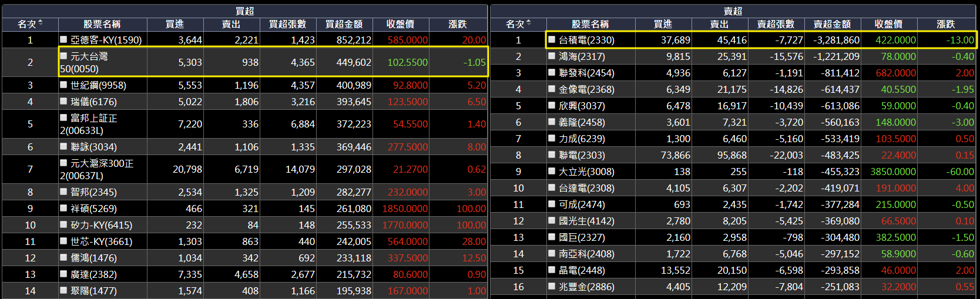Open stock 矽力-KY(6415)
The image size is (980, 299).
pos(102,225)
